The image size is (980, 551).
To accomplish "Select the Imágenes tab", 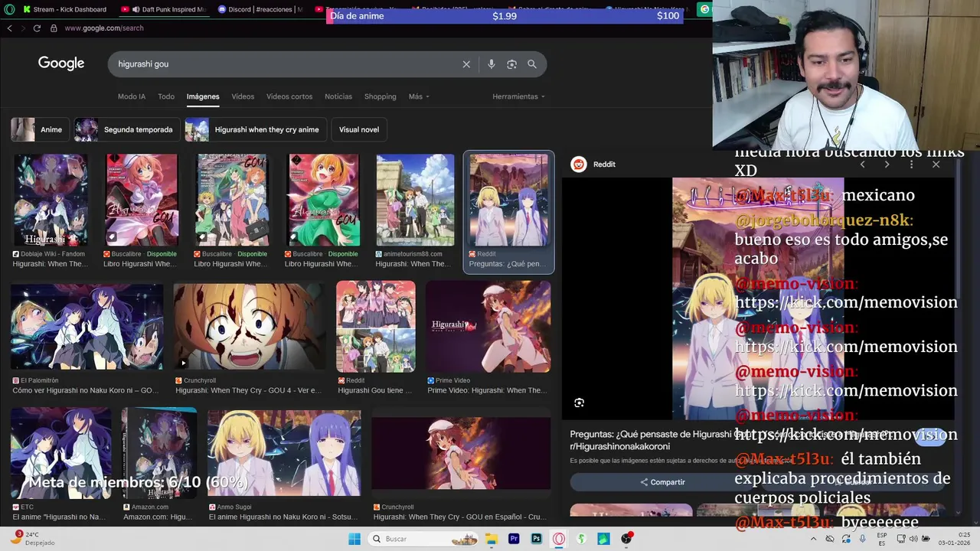I will click(203, 96).
